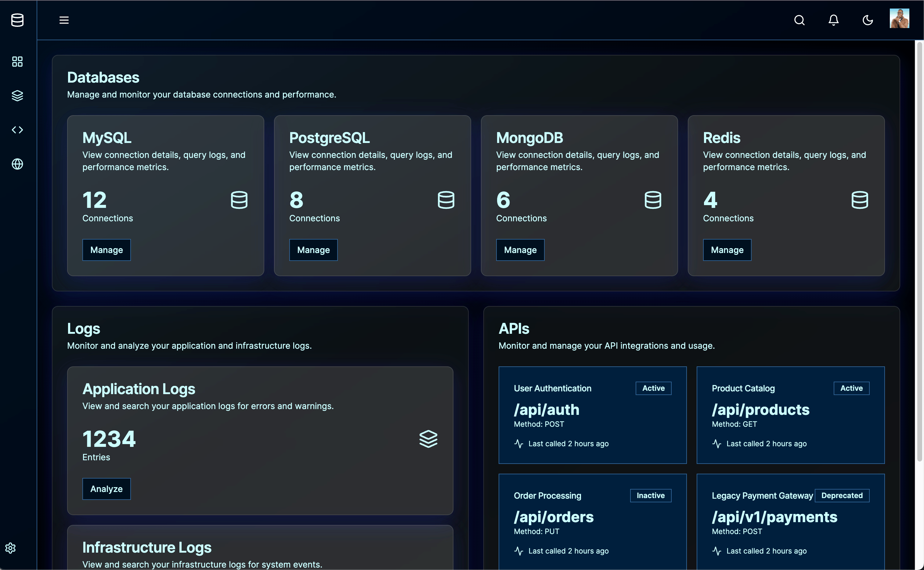
Task: Analyze Application Logs entries
Action: 106,489
